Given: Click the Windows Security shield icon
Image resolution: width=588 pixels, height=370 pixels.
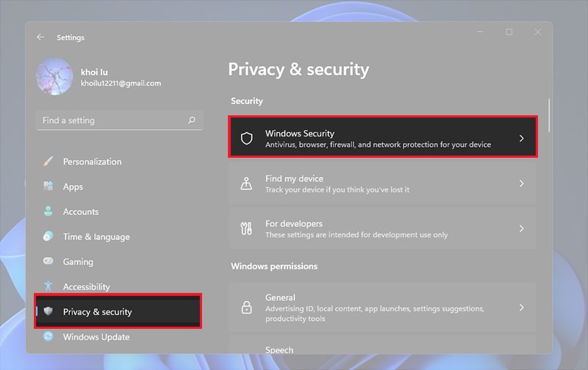Looking at the screenshot, I should (247, 139).
